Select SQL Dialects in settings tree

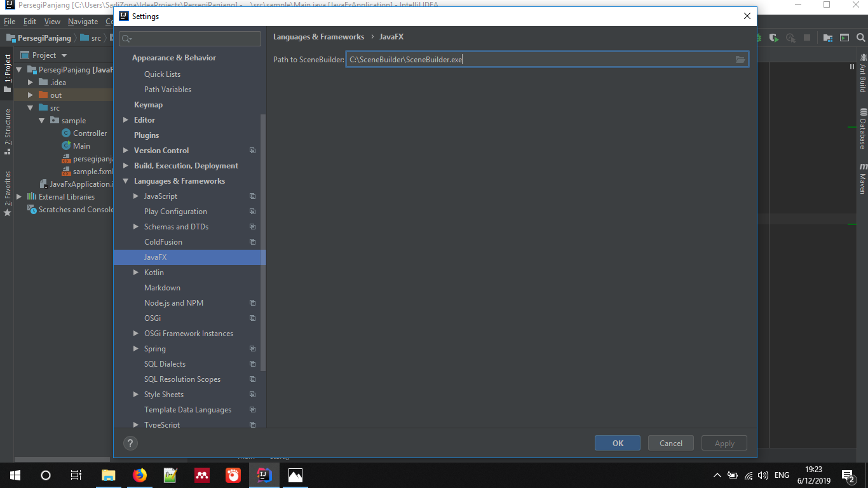click(x=165, y=364)
